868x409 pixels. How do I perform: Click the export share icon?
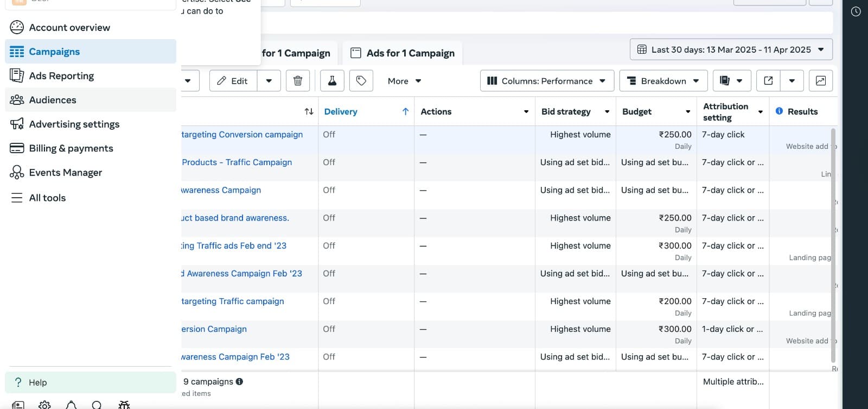point(768,81)
